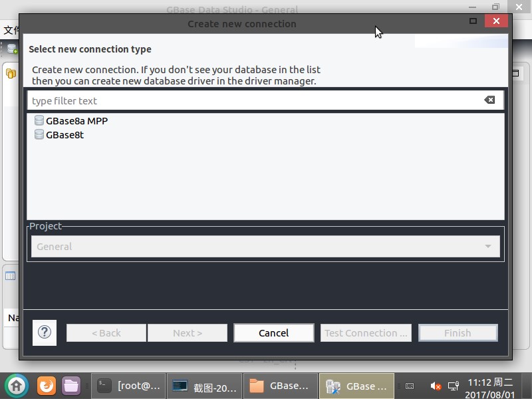Click new connection icon in main toolbar
Viewport: 532px width, 399px height.
coord(12,49)
